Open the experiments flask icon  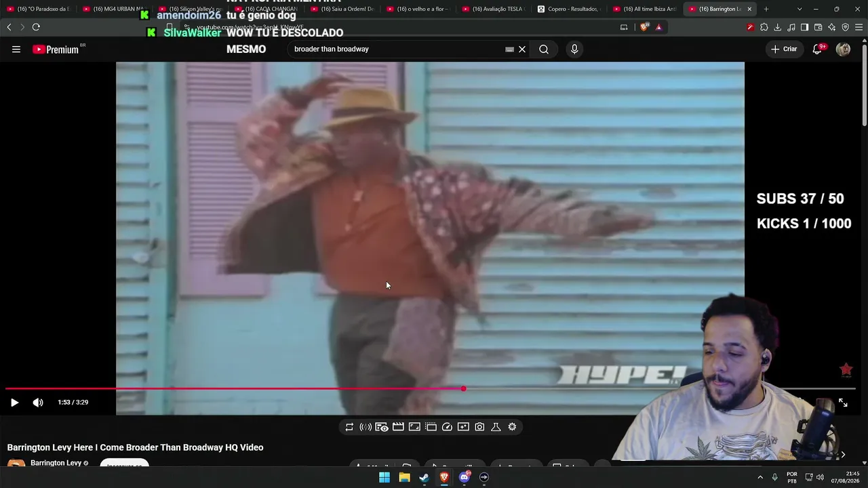click(496, 427)
